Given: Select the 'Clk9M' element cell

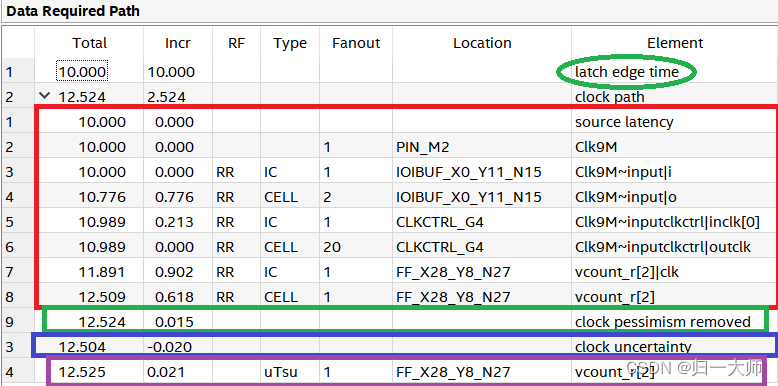Looking at the screenshot, I should pos(595,147).
